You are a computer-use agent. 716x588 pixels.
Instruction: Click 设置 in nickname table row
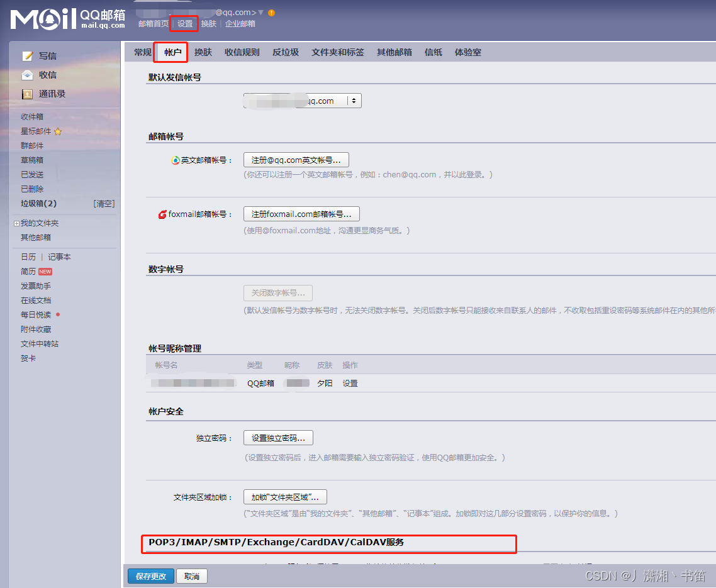[350, 384]
